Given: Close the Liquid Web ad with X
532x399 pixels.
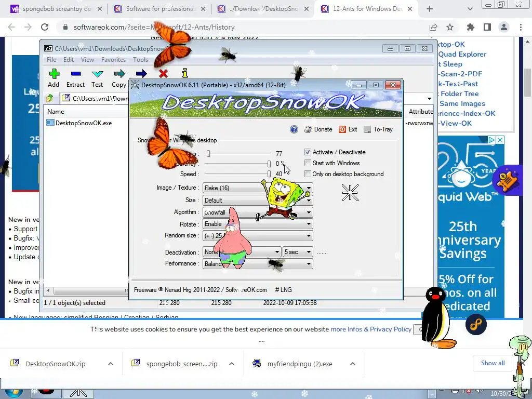Looking at the screenshot, I should point(500,140).
